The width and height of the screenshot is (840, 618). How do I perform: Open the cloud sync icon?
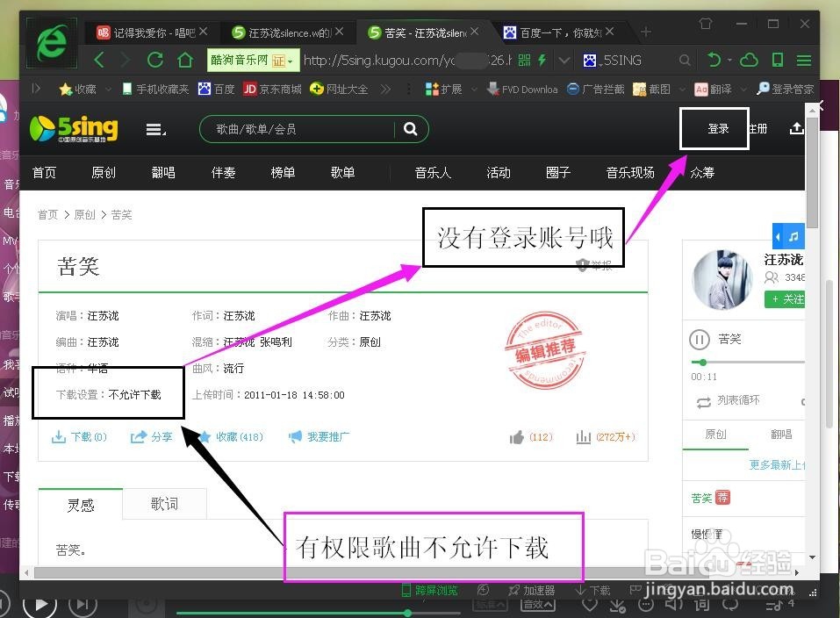click(x=749, y=60)
